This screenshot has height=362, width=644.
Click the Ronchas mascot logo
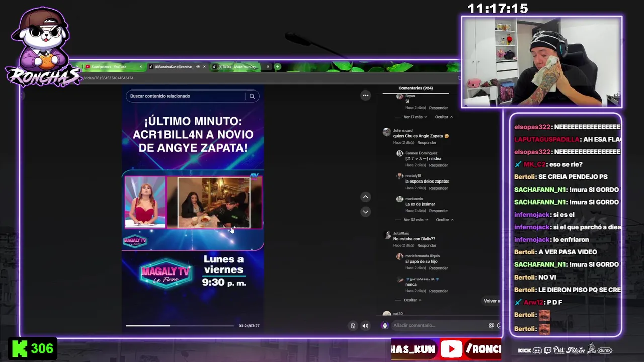(x=43, y=48)
